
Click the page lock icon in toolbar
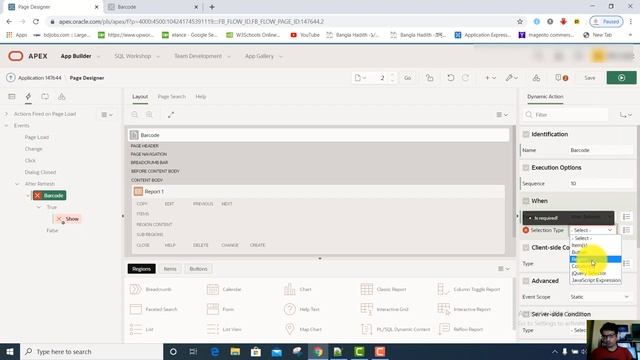(430, 78)
